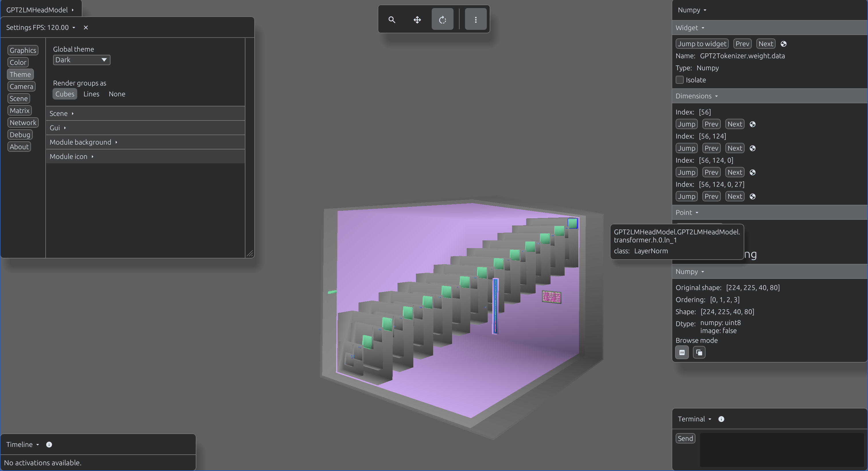Click the highlighted green ln_1 module cube
This screenshot has width=868, height=471.
[572, 223]
